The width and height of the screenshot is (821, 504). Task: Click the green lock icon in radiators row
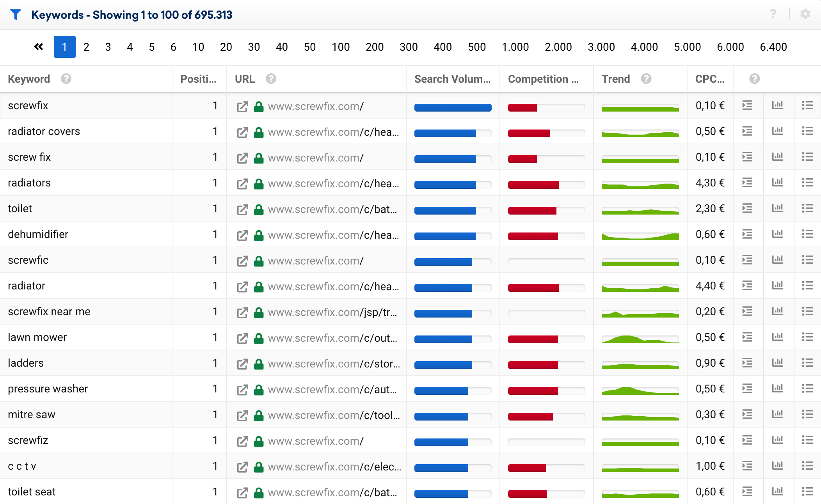259,184
